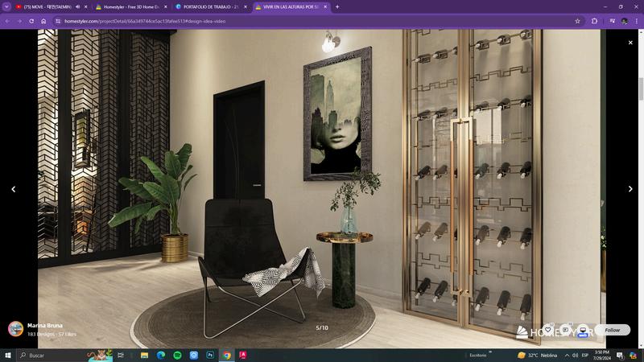Open the browser home page
Viewport: 644px width, 362px height.
click(x=43, y=21)
